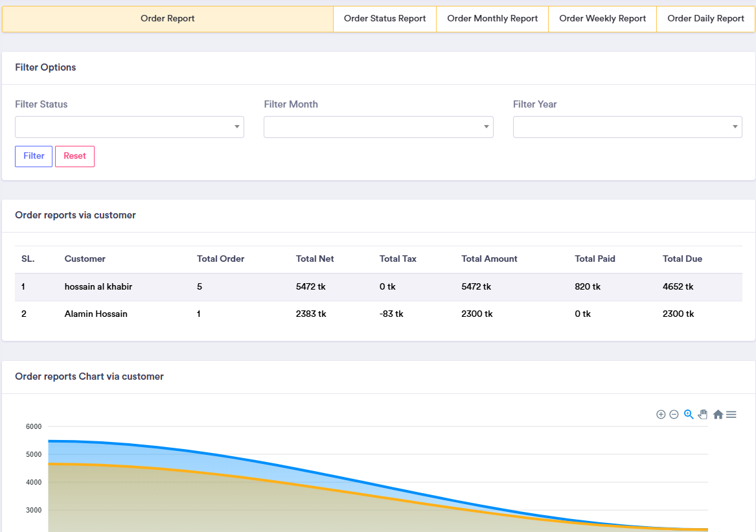Click the Filter Options heading
The image size is (756, 532).
coord(45,67)
